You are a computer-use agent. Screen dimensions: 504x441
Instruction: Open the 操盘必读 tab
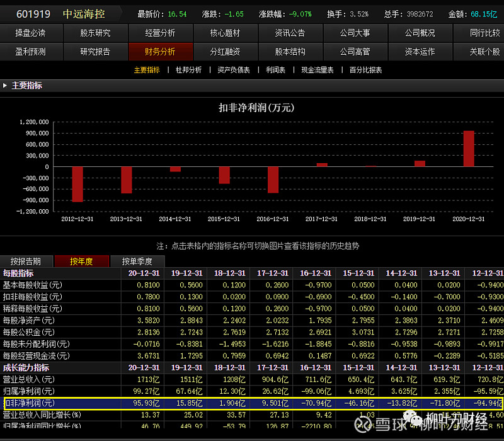click(x=31, y=33)
